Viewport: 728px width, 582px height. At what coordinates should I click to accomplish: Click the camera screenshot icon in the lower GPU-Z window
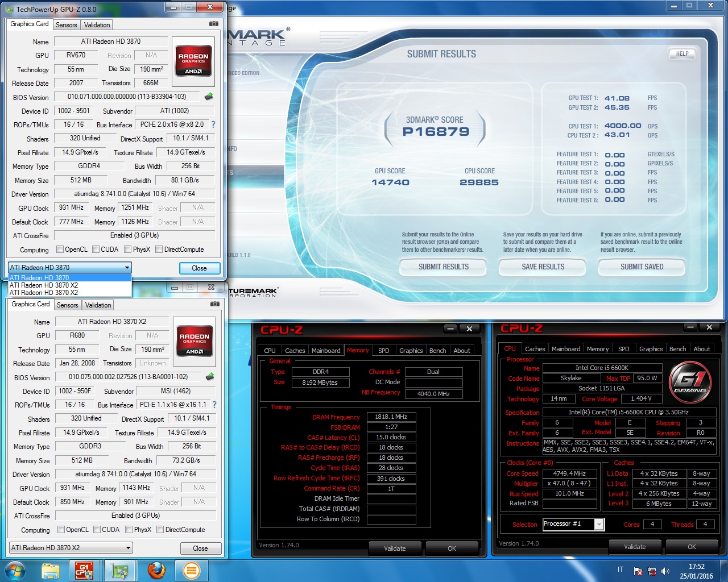click(215, 304)
